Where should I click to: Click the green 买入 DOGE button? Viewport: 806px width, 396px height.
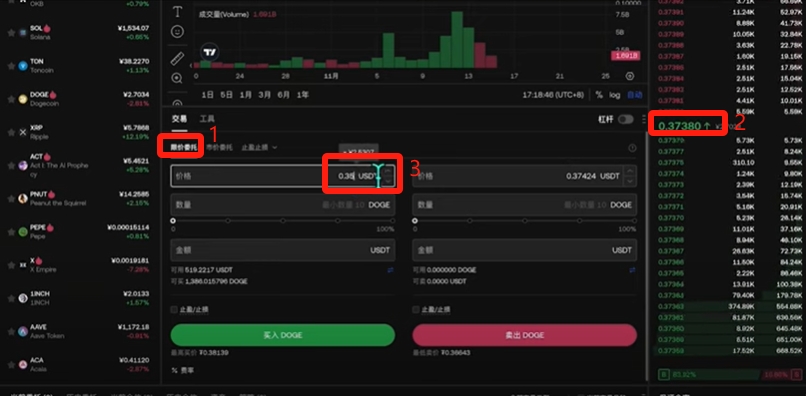pyautogui.click(x=283, y=335)
